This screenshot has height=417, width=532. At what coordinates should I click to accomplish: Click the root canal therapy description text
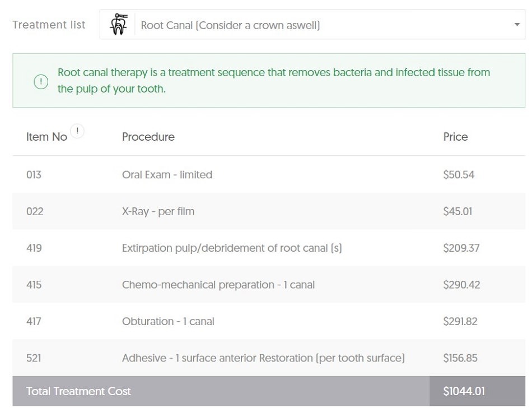click(273, 81)
